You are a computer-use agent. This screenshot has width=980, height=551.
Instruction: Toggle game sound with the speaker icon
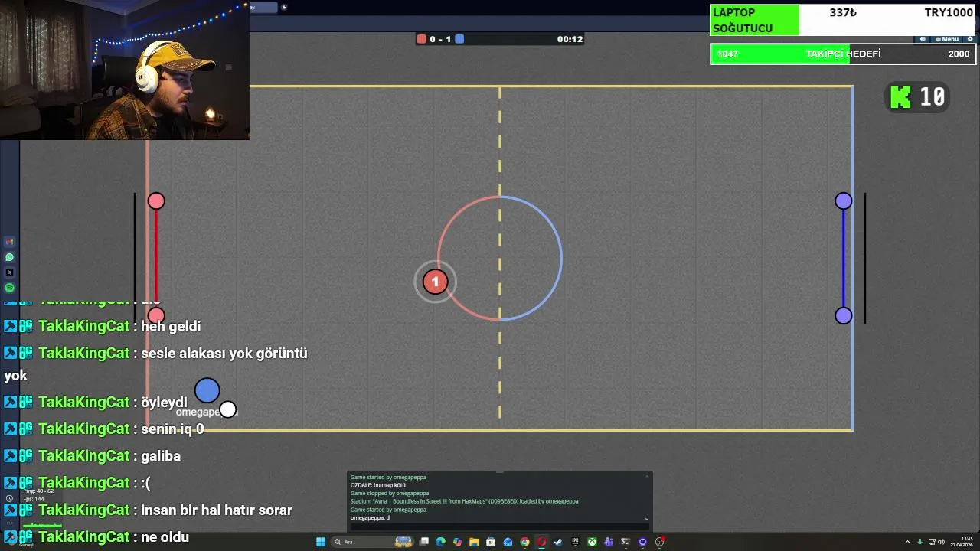923,39
